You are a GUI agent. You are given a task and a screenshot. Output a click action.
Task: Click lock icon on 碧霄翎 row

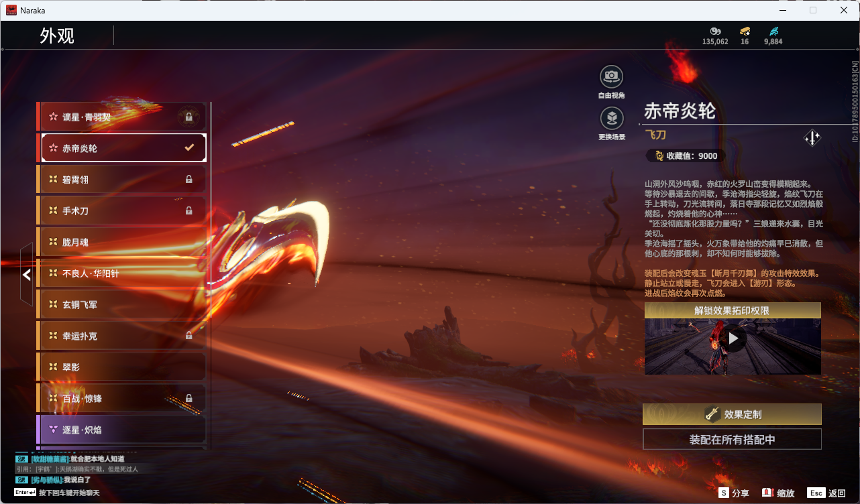(189, 180)
